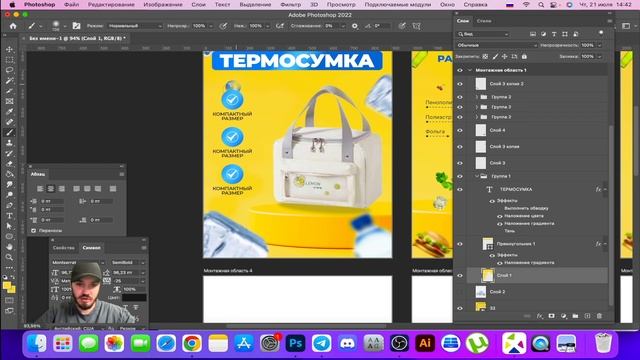Viewport: 640px width, 360px height.
Task: Open smoothing options gear icon
Action: [354, 26]
